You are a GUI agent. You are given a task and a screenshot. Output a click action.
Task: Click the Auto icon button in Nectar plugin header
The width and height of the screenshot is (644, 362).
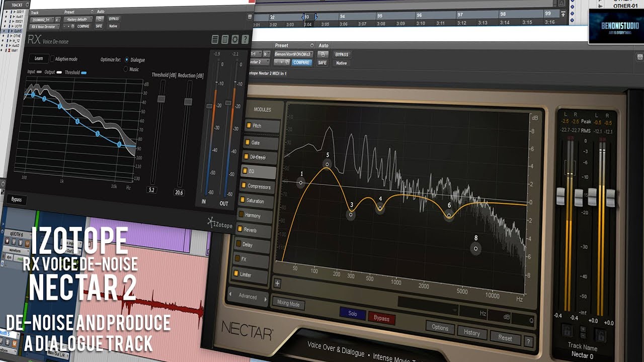(322, 54)
